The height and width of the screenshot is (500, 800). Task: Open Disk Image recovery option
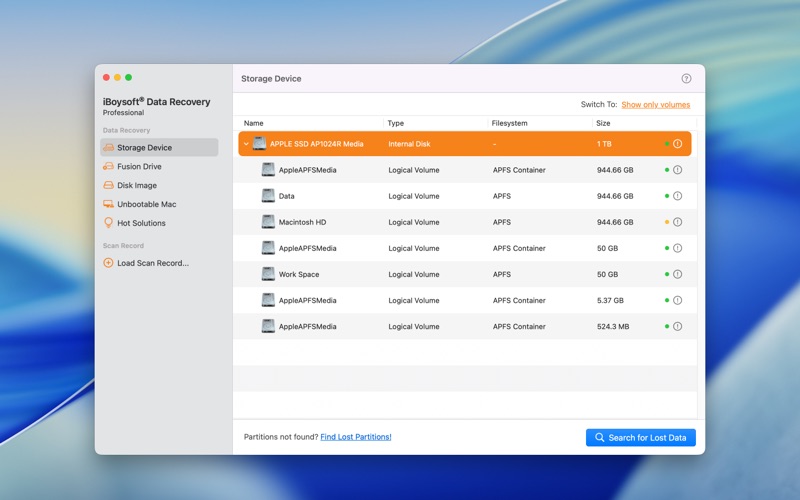pos(136,186)
